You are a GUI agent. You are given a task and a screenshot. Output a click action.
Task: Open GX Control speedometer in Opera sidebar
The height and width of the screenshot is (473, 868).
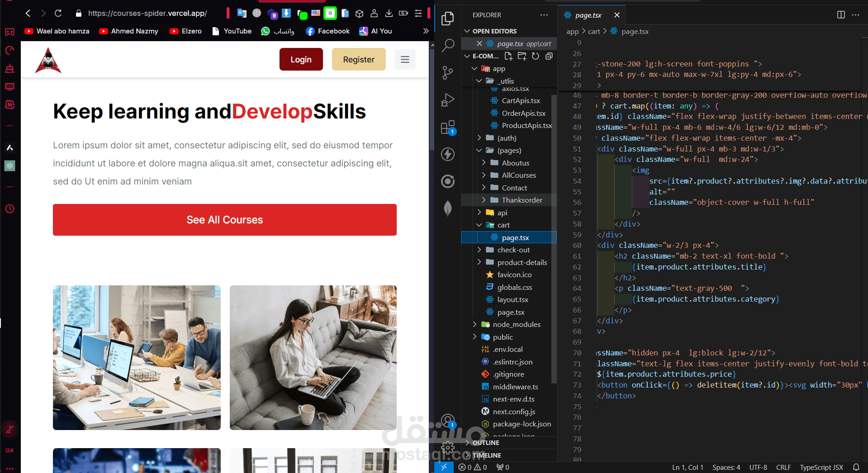(10, 50)
